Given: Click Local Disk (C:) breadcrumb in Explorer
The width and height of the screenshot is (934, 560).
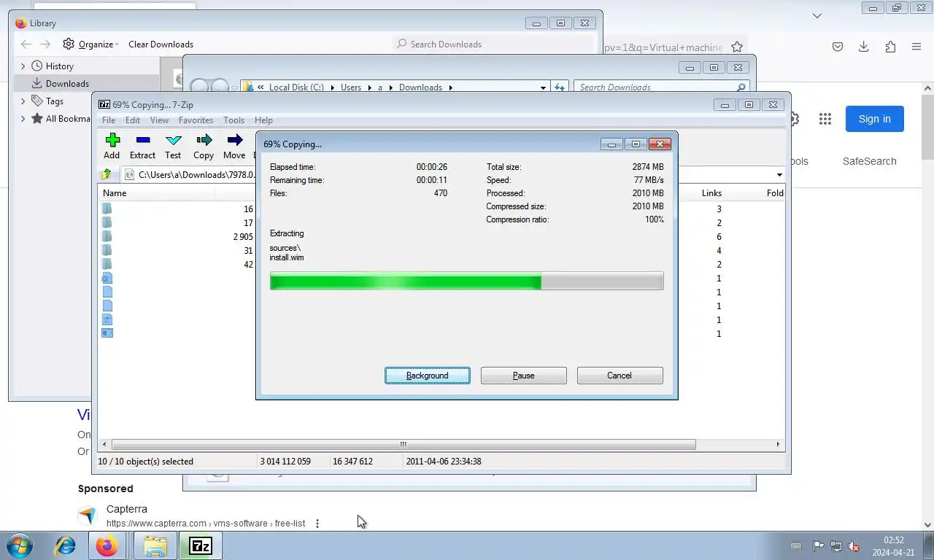Looking at the screenshot, I should (296, 87).
